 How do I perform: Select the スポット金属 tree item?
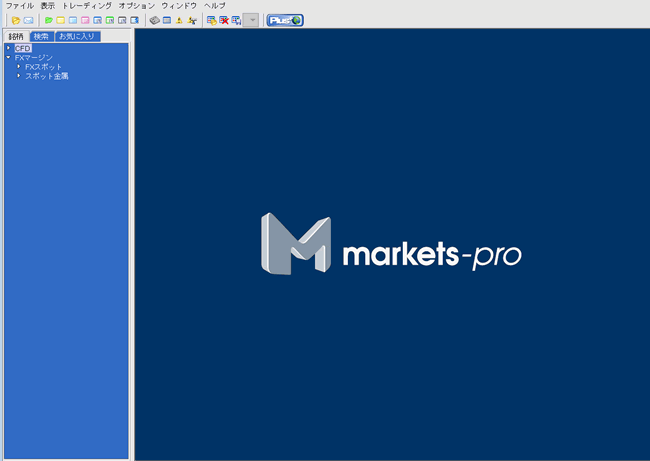click(47, 76)
